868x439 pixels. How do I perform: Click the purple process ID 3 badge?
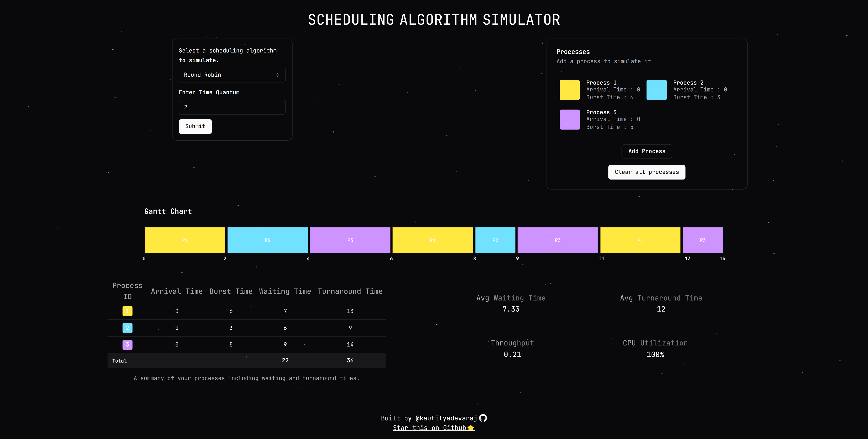127,344
